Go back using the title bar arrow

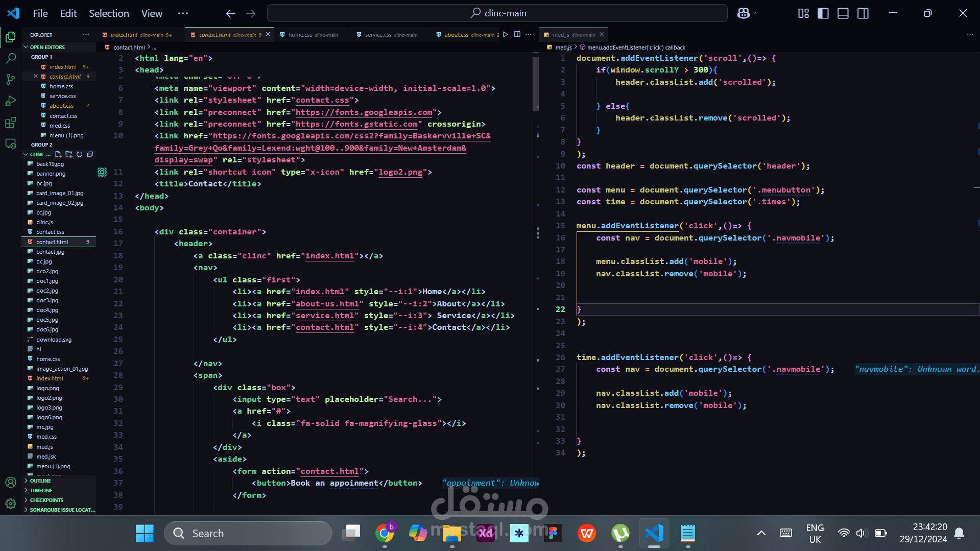pyautogui.click(x=231, y=13)
